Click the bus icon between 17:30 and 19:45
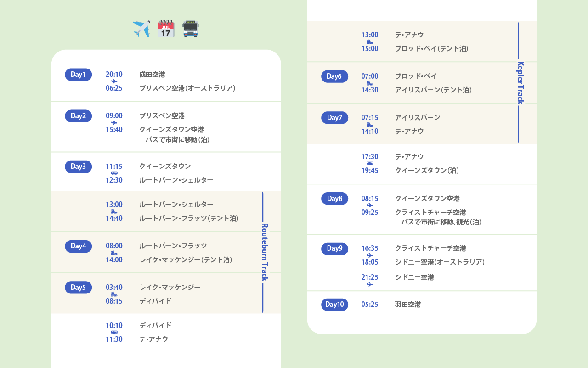This screenshot has width=588, height=368. (370, 163)
